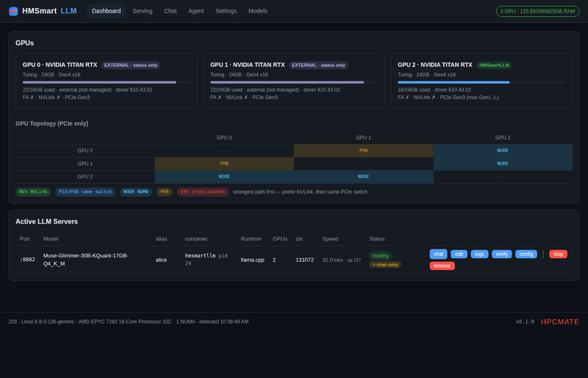The height and width of the screenshot is (378, 588).
Task: Click the verify button
Action: click(502, 254)
